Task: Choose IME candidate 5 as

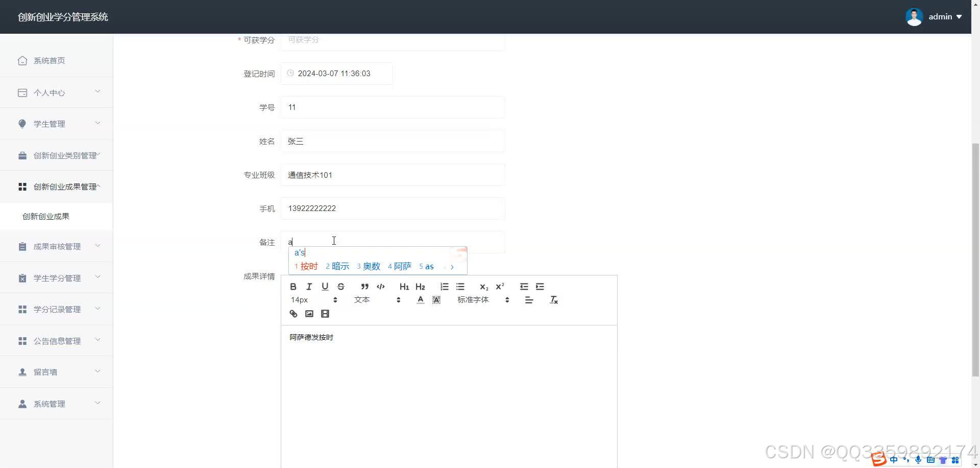Action: [426, 266]
